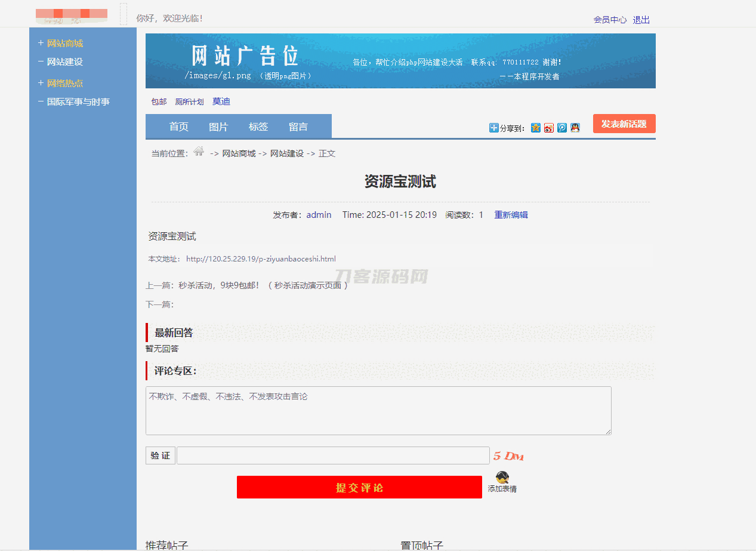The image size is (756, 551).
Task: Go to the 图片 tab
Action: pos(218,127)
